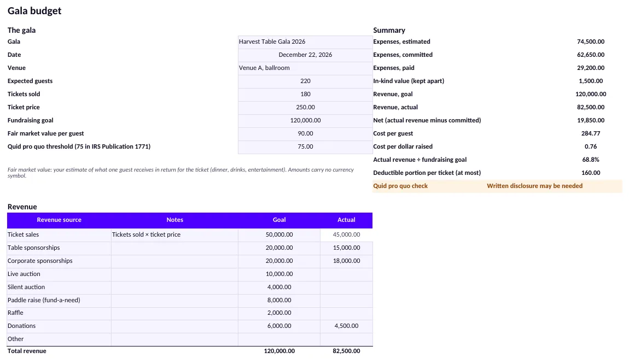This screenshot has height=364, width=629.
Task: Click the cost per guest value 284.77
Action: [x=591, y=133]
